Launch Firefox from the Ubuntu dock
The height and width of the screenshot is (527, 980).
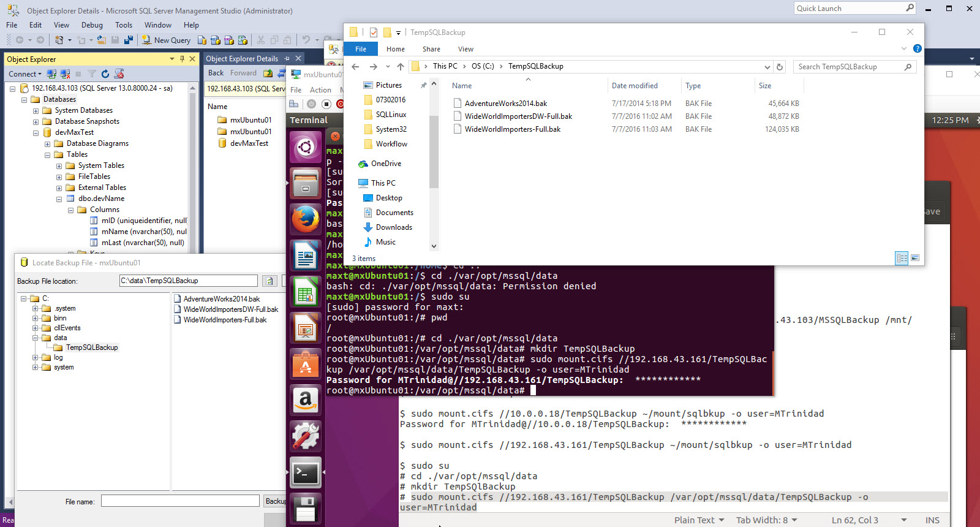click(x=306, y=219)
